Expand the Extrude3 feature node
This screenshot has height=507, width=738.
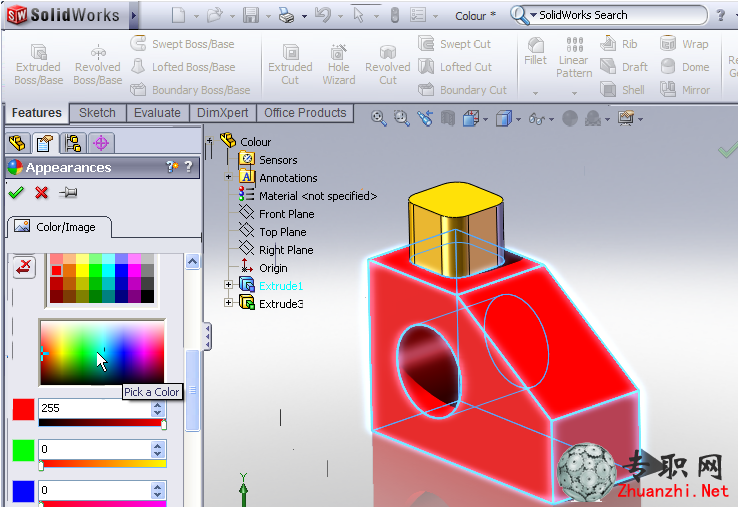tap(228, 303)
